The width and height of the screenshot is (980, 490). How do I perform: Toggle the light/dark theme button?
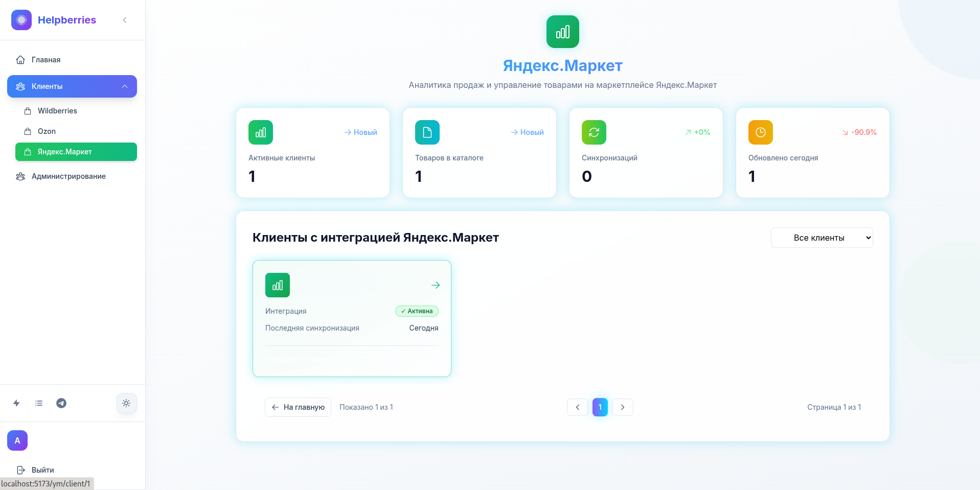[x=126, y=403]
